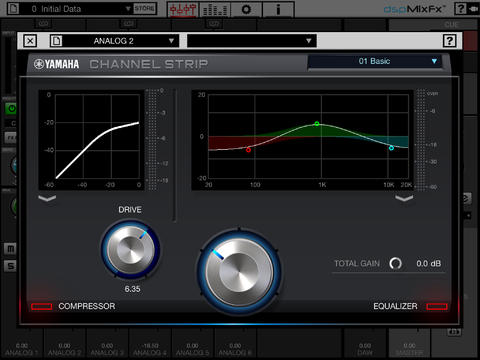The width and height of the screenshot is (480, 360).
Task: Expand compressor details with the left chevron
Action: pos(47,198)
